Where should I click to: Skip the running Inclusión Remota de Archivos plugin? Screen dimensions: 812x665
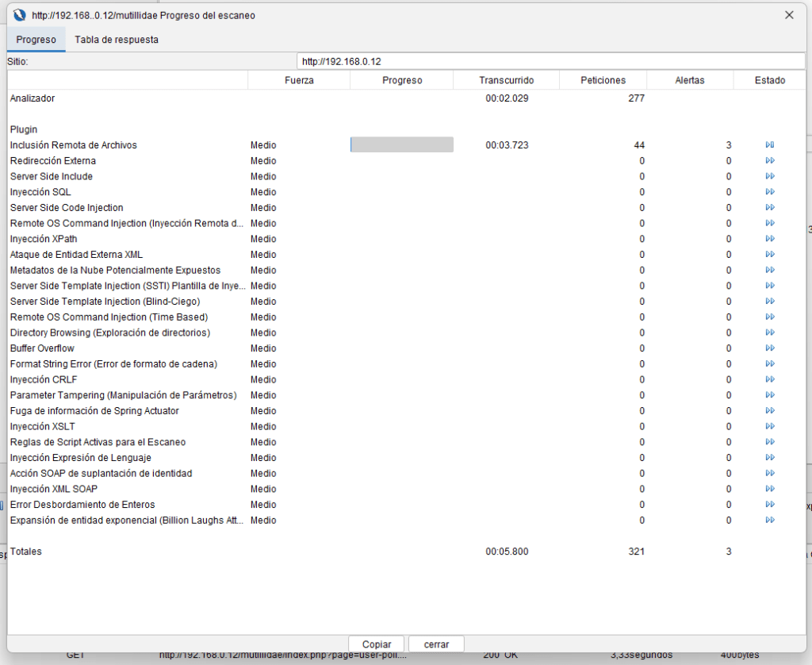pyautogui.click(x=769, y=145)
